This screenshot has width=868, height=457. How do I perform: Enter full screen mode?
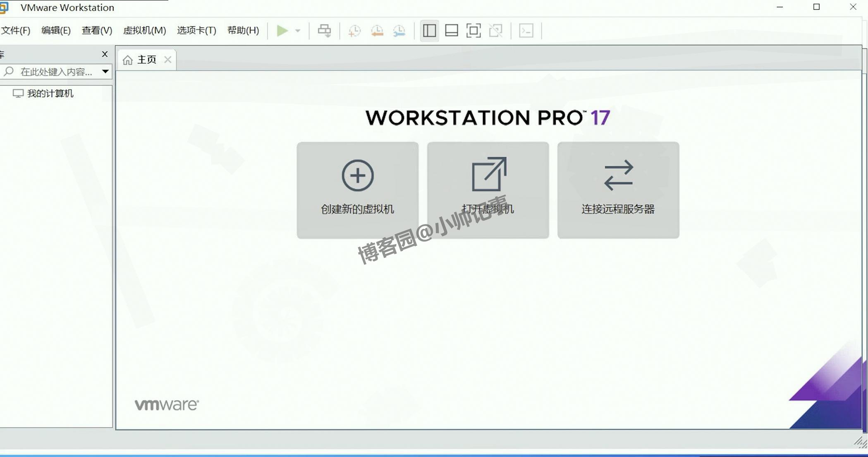click(x=473, y=30)
